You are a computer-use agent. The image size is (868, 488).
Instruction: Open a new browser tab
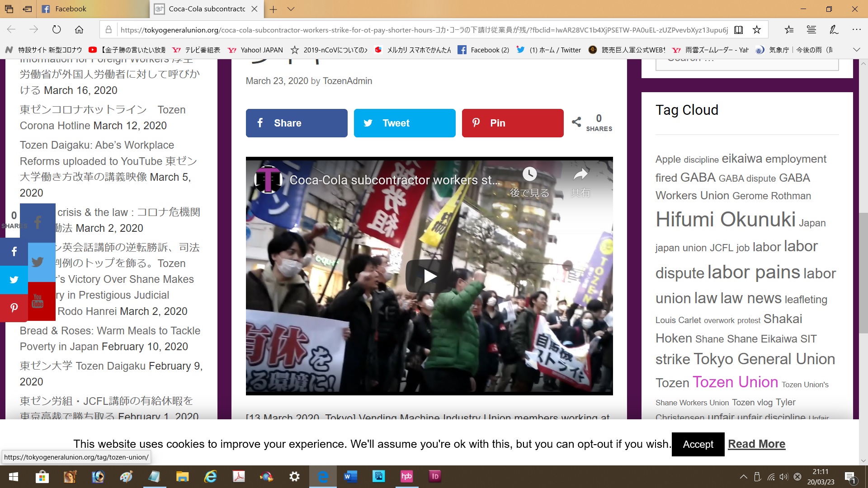(x=273, y=9)
